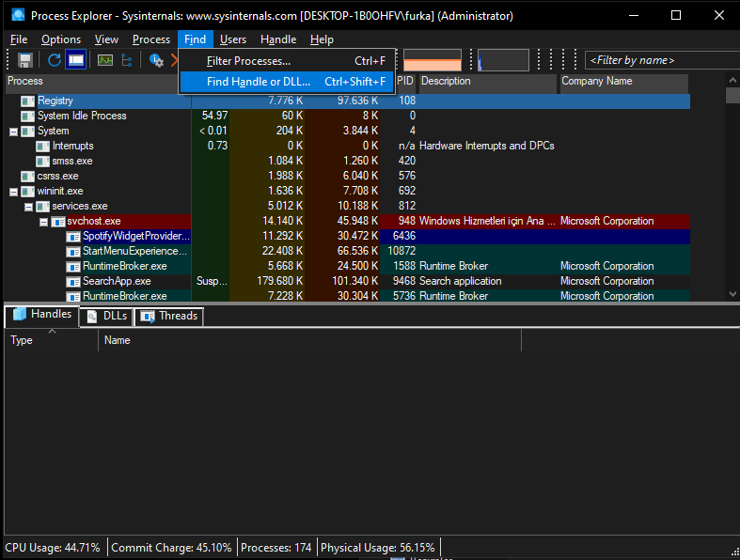The height and width of the screenshot is (560, 740).
Task: Open System Information graph toolbar icon
Action: 105,60
